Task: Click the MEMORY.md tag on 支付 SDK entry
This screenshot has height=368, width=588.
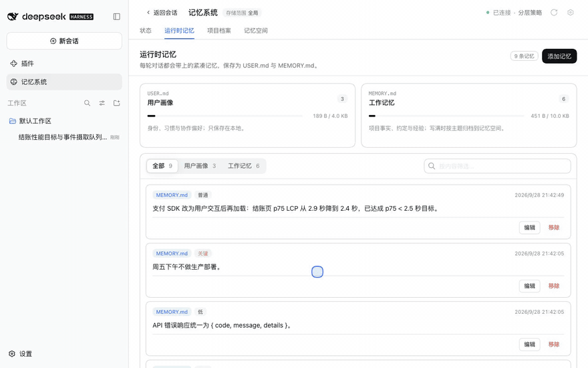Action: pos(172,195)
